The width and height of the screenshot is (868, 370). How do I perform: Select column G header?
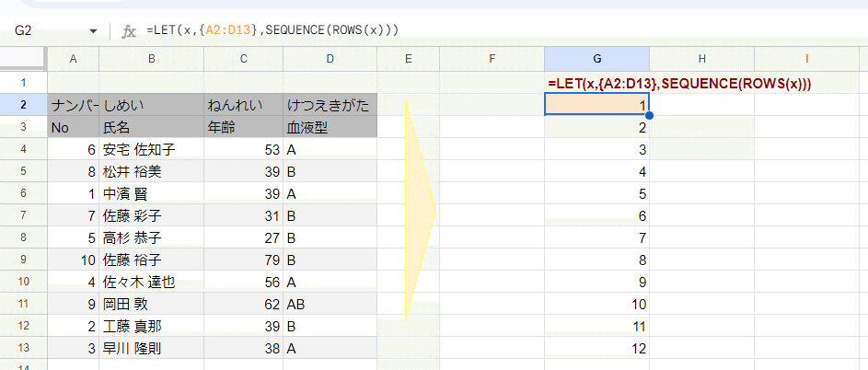coord(596,59)
